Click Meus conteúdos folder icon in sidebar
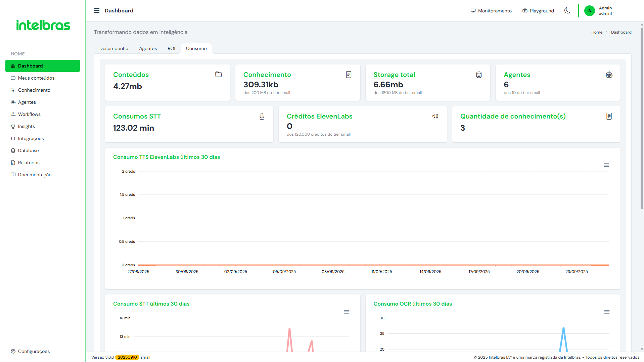 [13, 78]
